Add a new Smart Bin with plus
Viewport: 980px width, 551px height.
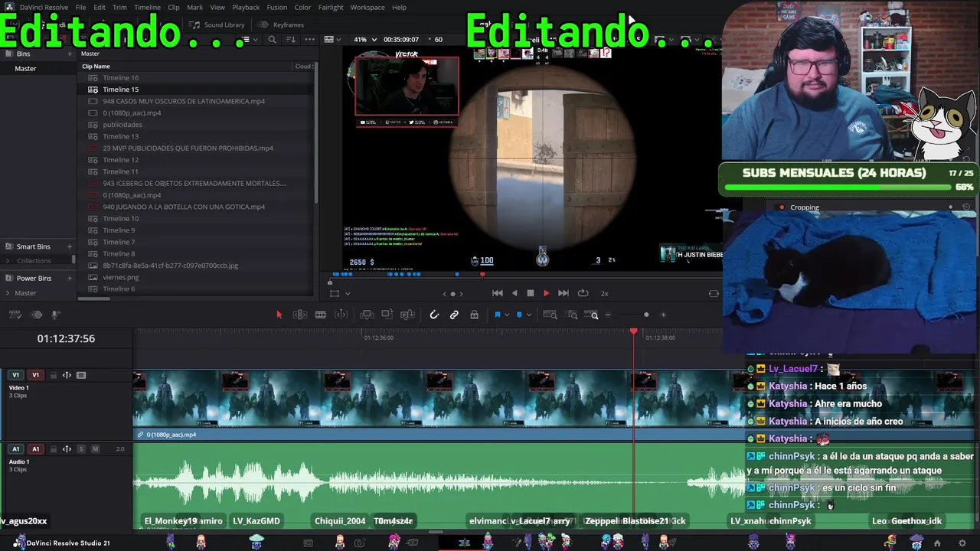coord(70,246)
